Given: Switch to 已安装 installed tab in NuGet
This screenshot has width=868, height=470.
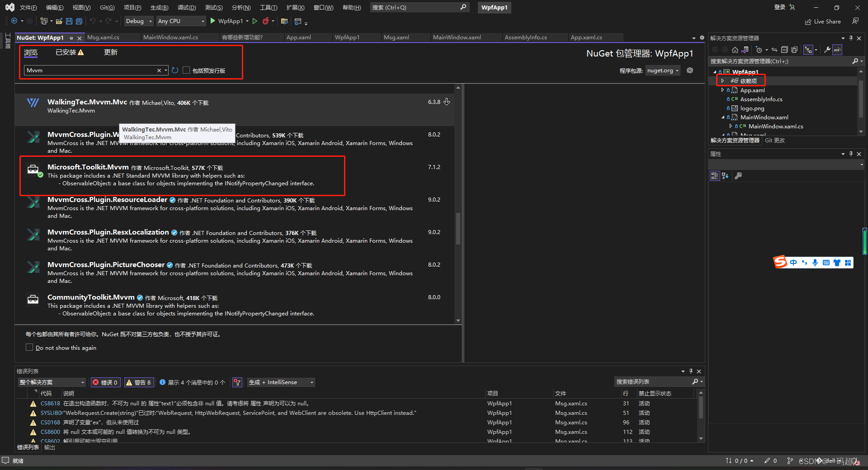Looking at the screenshot, I should (70, 52).
